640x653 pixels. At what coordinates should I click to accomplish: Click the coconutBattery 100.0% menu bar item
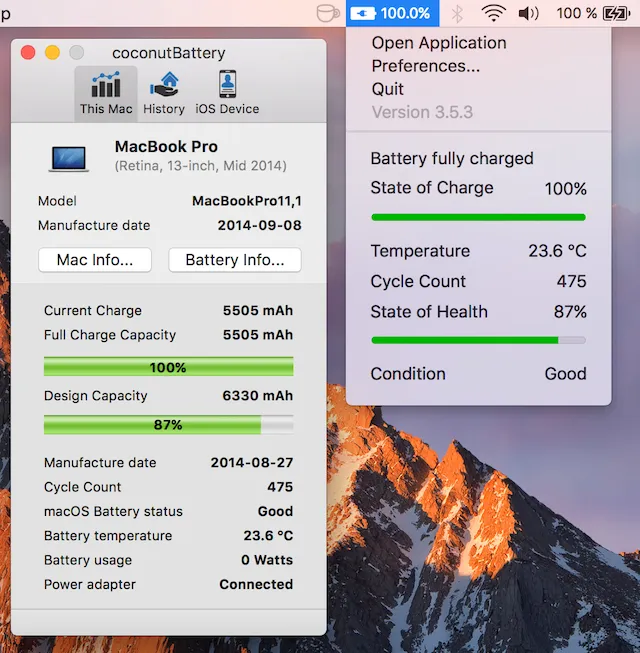pyautogui.click(x=392, y=13)
